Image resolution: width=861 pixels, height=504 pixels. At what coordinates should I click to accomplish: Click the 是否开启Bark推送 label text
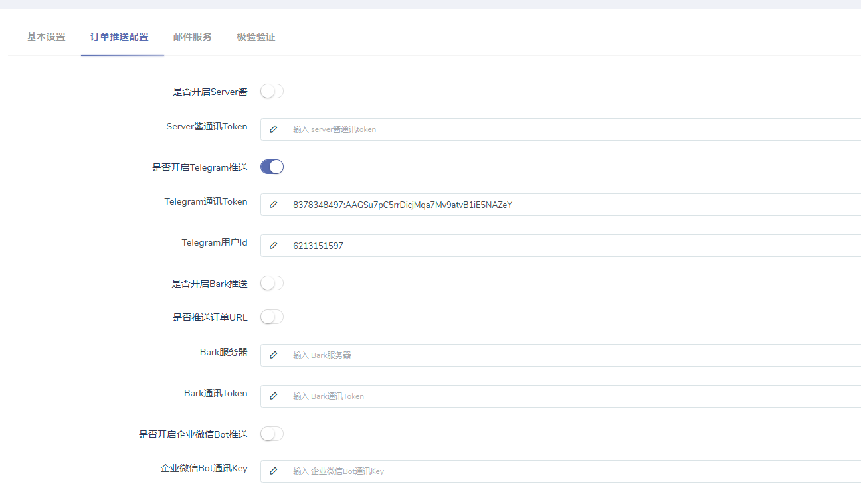coord(210,284)
